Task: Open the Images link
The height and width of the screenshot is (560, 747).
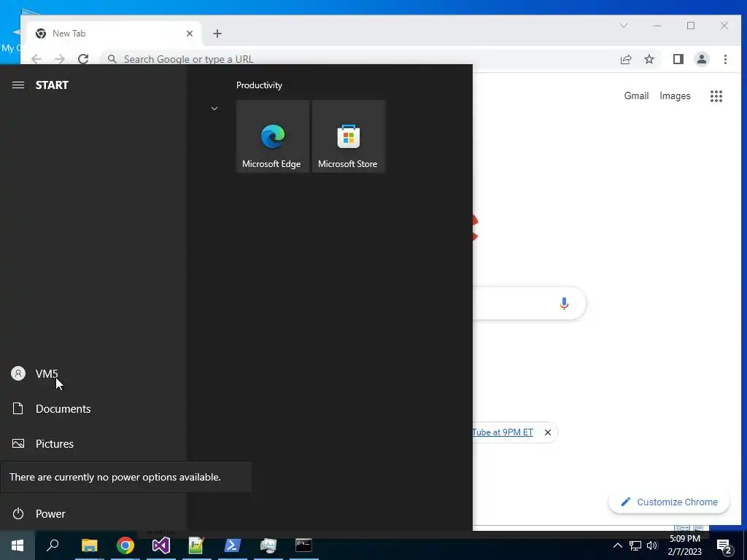Action: point(675,96)
